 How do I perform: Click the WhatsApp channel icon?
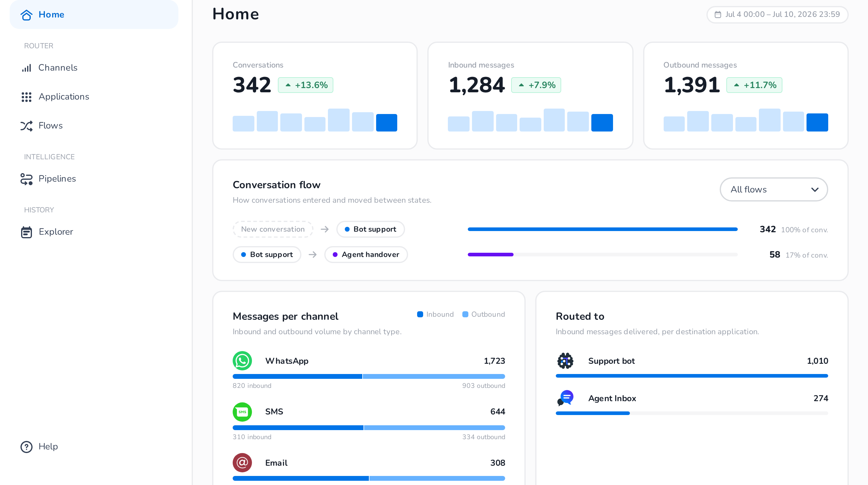coord(242,360)
